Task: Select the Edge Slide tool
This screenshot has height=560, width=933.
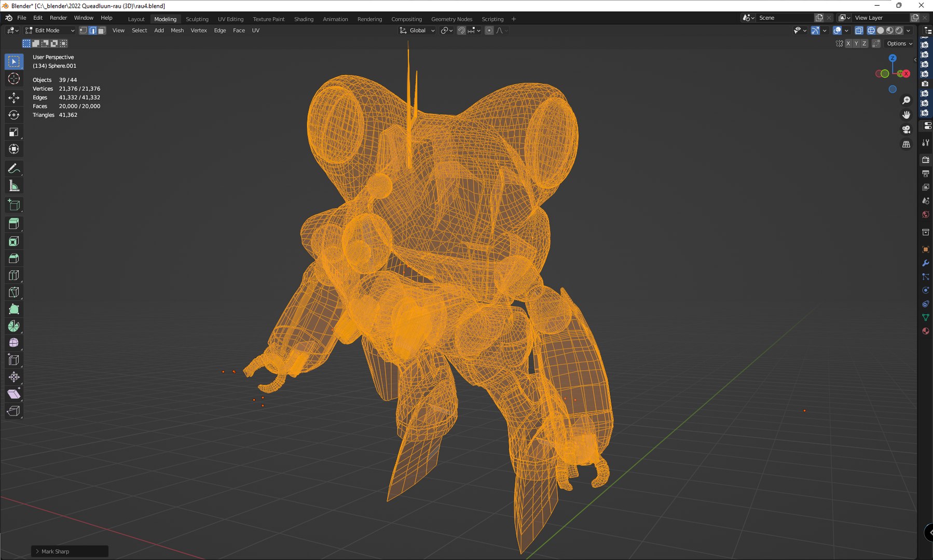Action: pyautogui.click(x=14, y=360)
